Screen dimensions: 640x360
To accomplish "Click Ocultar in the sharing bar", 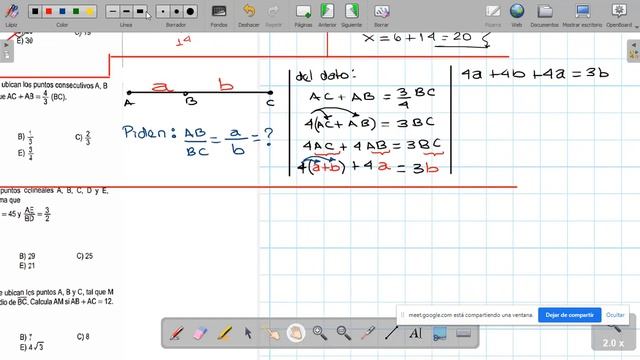I will pos(615,315).
